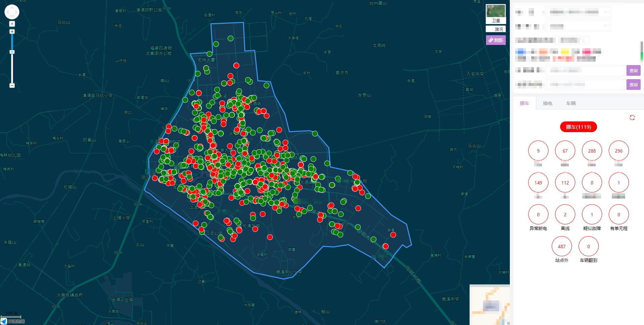This screenshot has height=325, width=644.
Task: Click the zoom slider handle
Action: tap(12, 52)
